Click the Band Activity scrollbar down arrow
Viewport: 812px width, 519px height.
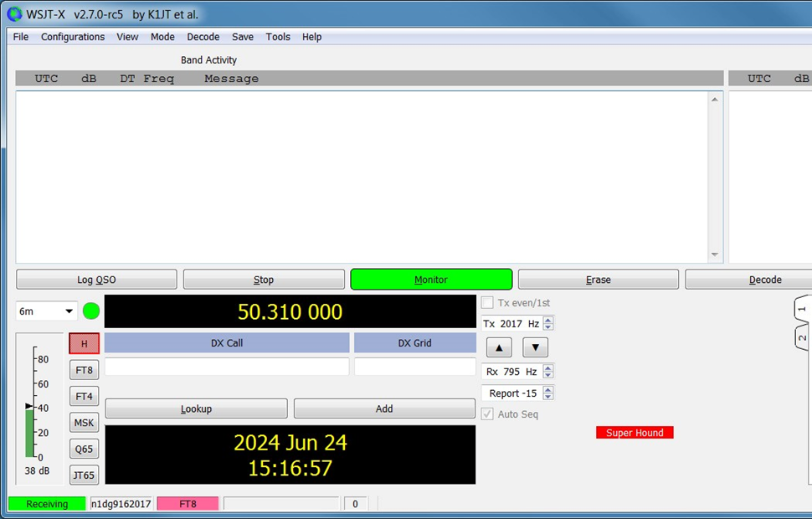coord(715,254)
